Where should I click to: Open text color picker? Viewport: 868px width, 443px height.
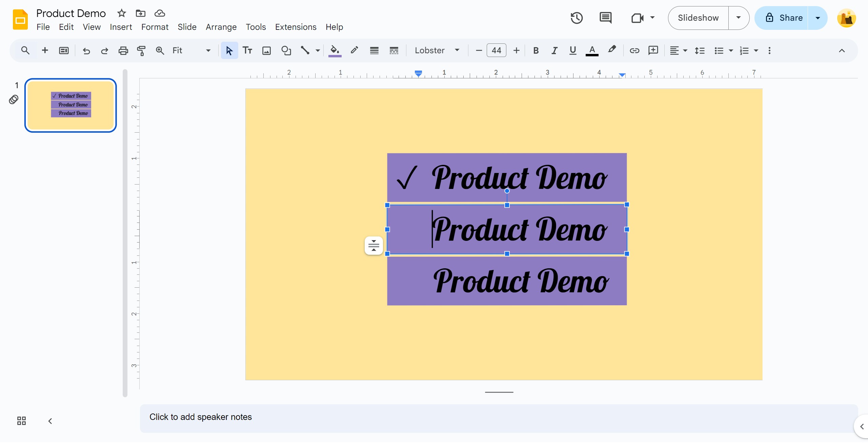592,51
